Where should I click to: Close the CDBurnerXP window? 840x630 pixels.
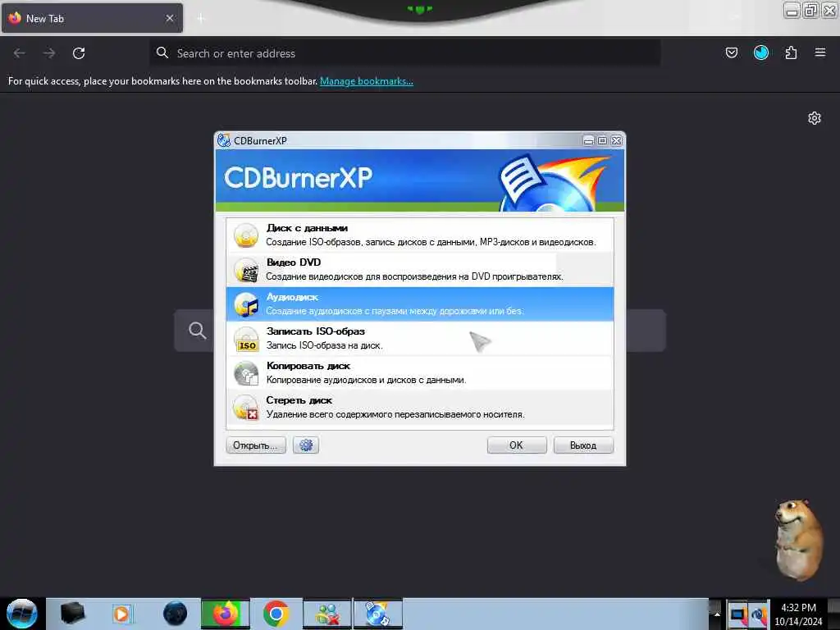[x=616, y=140]
